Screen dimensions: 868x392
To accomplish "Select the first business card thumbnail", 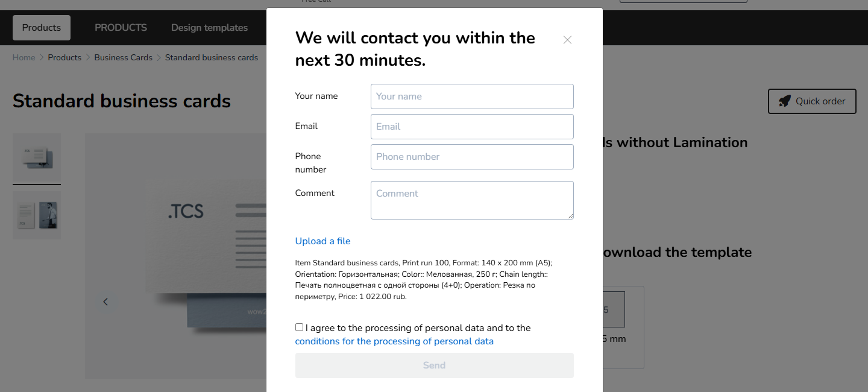I will pyautogui.click(x=37, y=157).
